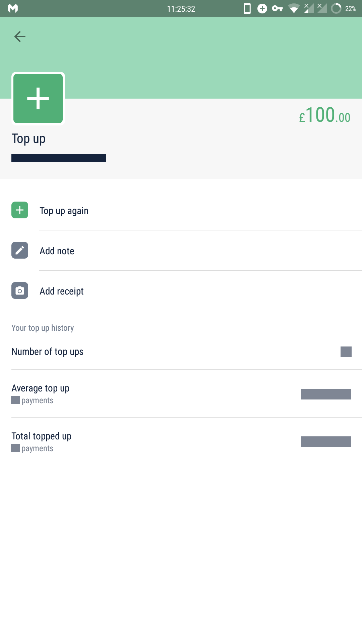Tap the back arrow
The width and height of the screenshot is (362, 644).
tap(20, 37)
